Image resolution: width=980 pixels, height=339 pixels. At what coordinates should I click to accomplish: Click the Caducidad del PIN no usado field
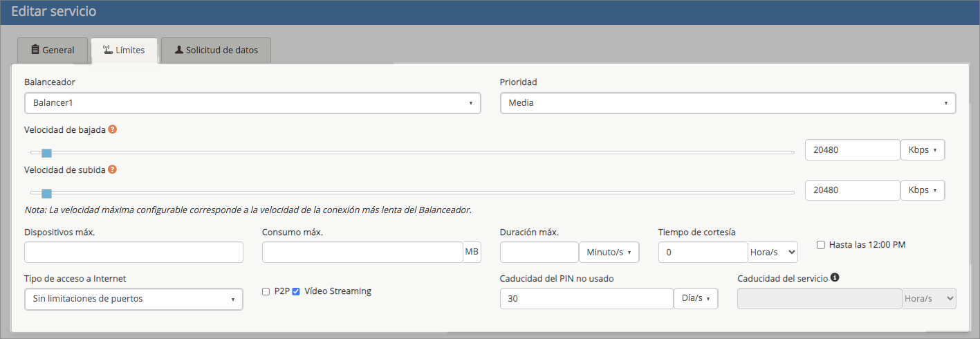[x=586, y=298]
